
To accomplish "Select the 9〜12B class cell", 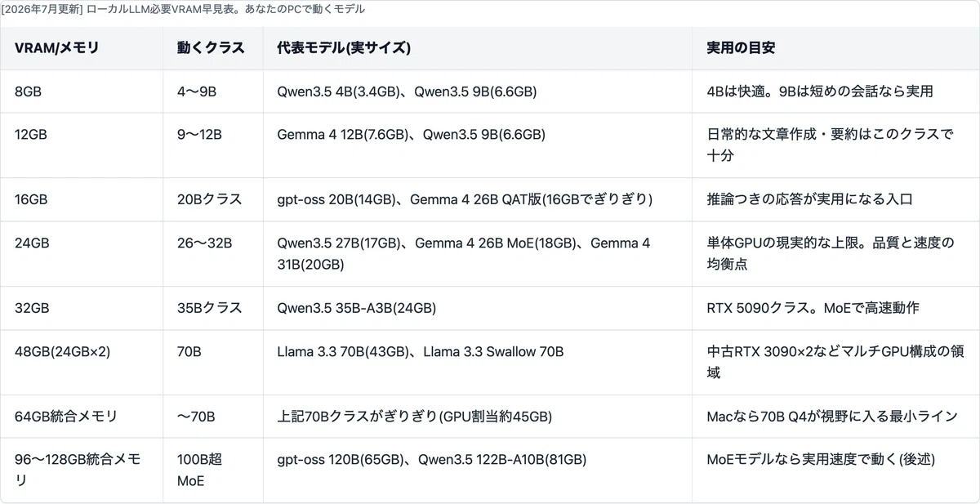I will [x=213, y=145].
